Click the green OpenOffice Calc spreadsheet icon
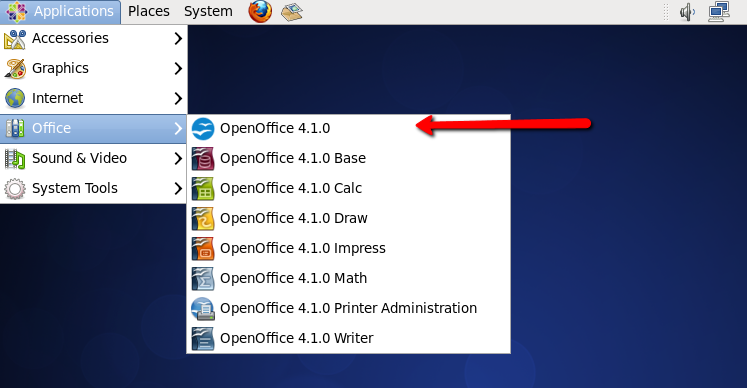This screenshot has width=747, height=388. (203, 189)
